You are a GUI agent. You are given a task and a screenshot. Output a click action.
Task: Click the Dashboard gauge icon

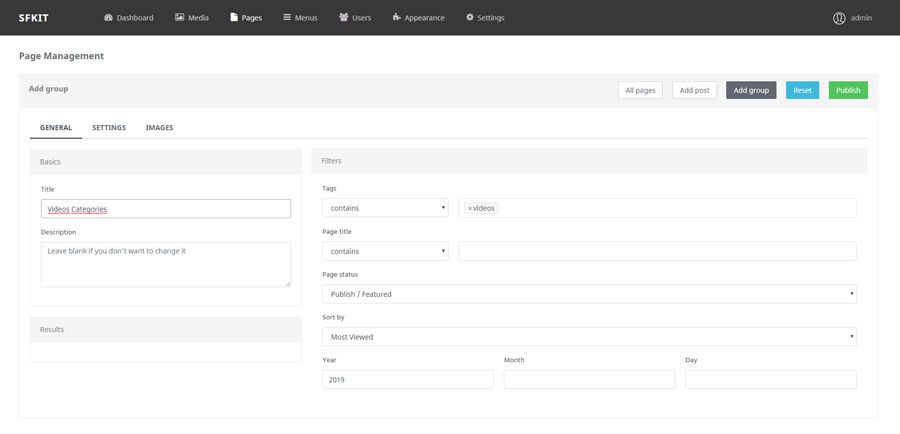108,18
